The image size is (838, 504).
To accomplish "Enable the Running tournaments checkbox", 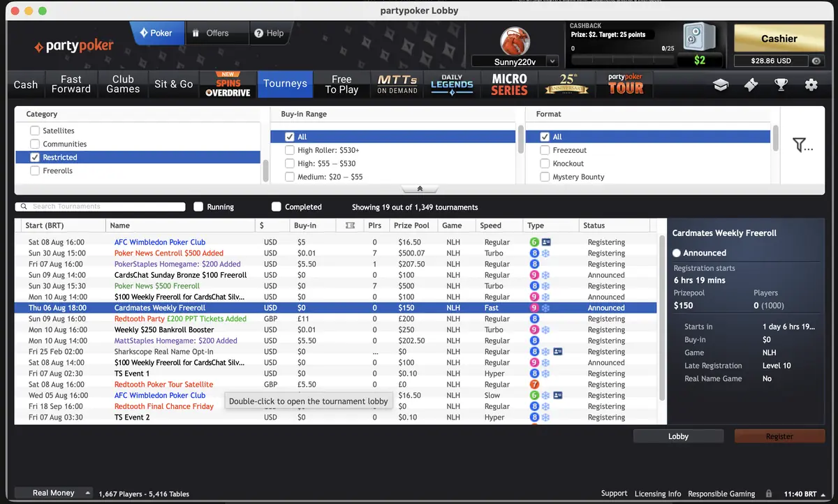I will coord(198,207).
